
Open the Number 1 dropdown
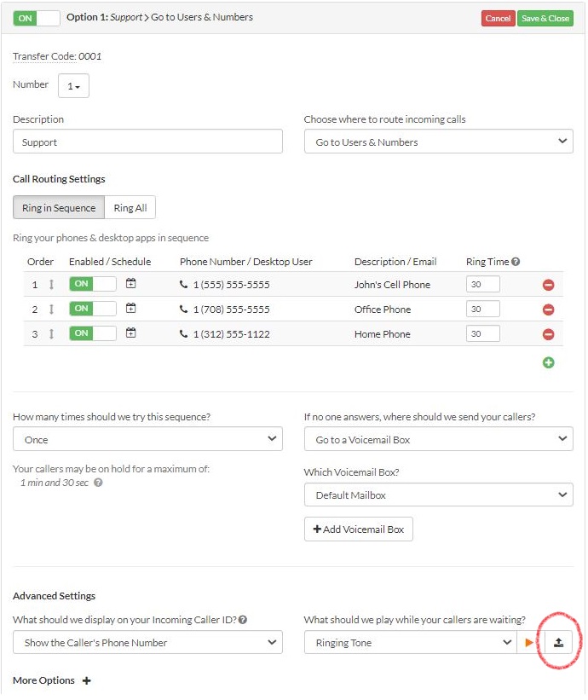(73, 86)
